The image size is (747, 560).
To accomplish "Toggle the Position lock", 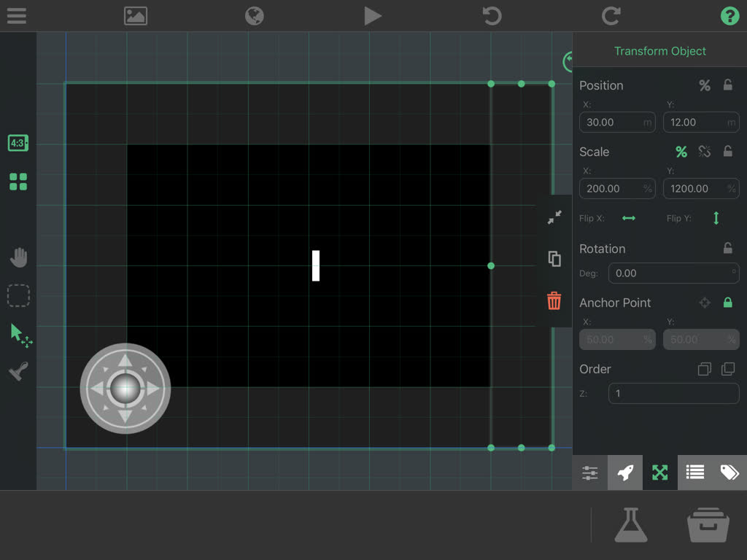I will [x=728, y=85].
